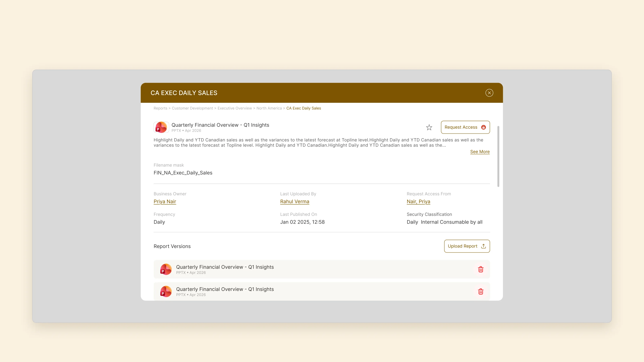
Task: Open the first report version's PowerPoint icon
Action: [x=166, y=269]
